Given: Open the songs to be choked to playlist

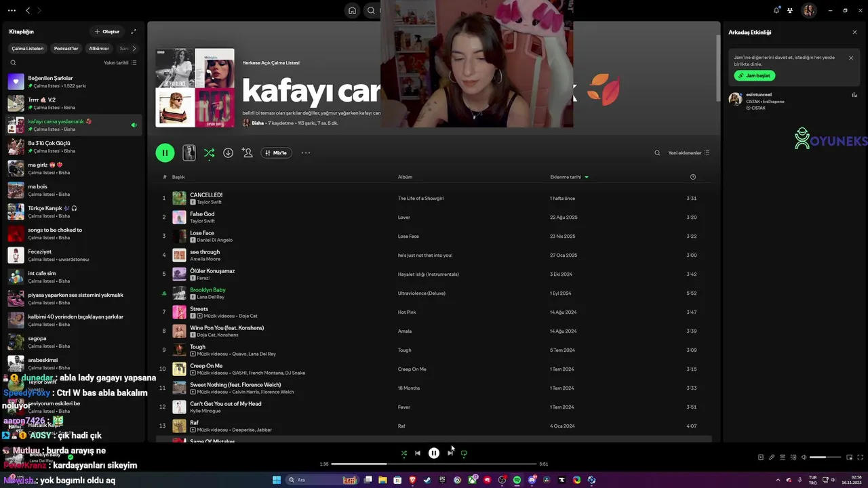Looking at the screenshot, I should 73,233.
